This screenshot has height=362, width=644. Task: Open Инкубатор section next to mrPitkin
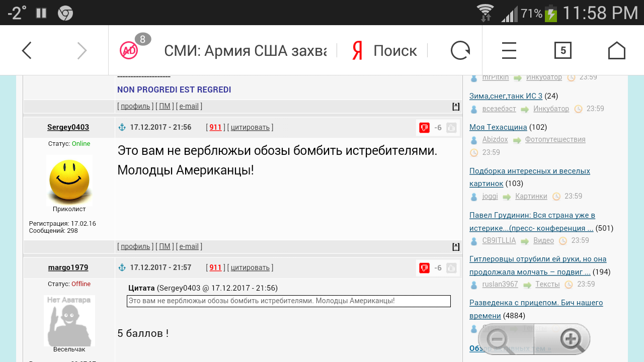coord(544,77)
